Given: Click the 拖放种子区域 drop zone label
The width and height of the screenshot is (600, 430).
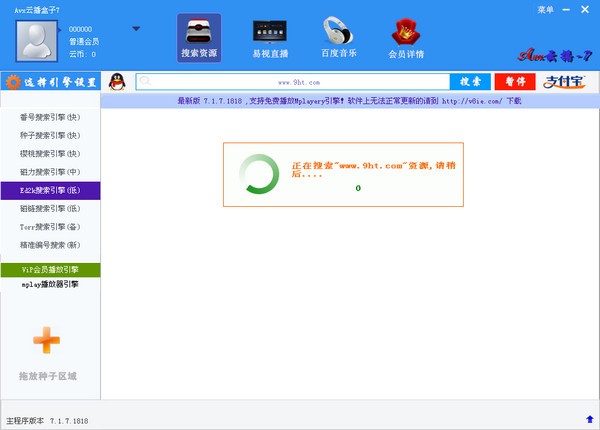Looking at the screenshot, I should [x=48, y=376].
